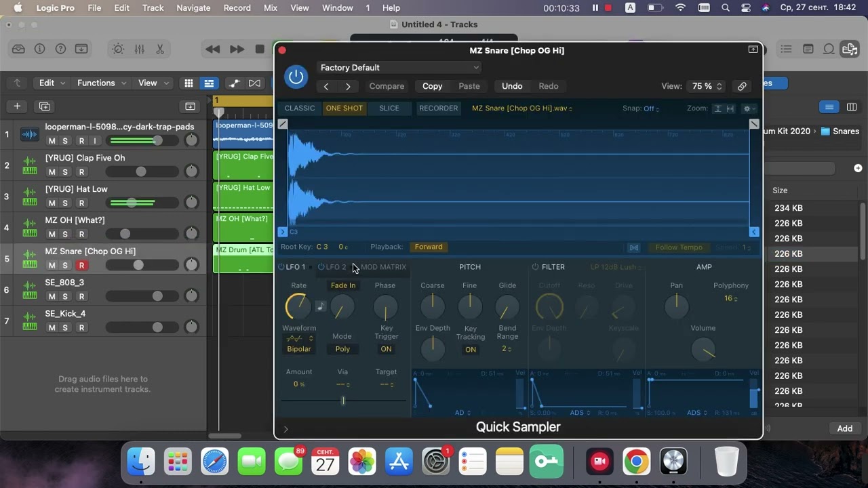Screen dimensions: 868x488
Task: Open the View size 75 % dropdown
Action: [707, 86]
